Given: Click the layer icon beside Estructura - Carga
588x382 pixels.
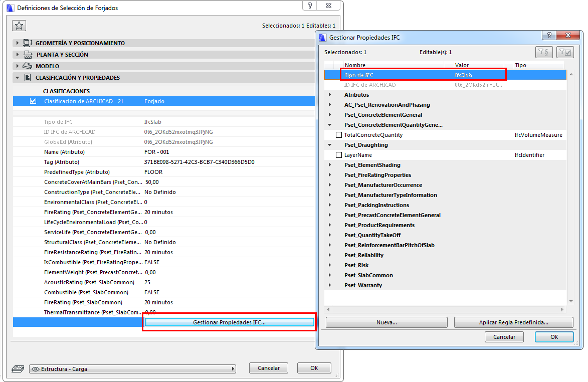Looking at the screenshot, I should [x=18, y=369].
